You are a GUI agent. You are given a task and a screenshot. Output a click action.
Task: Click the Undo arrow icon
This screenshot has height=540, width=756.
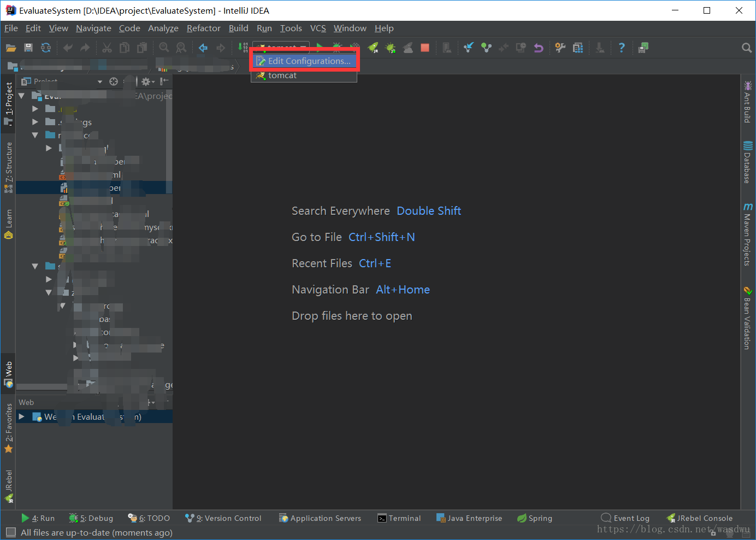(68, 48)
